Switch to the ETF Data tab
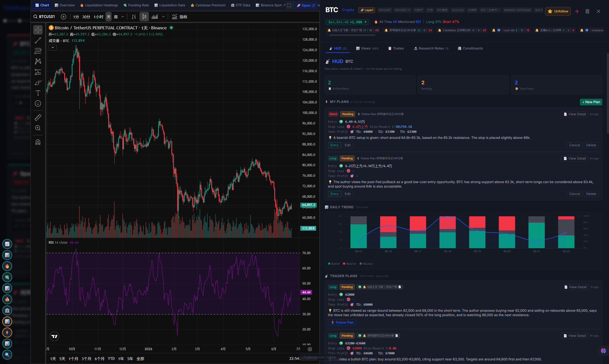The height and width of the screenshot is (364, 609). coord(241,5)
